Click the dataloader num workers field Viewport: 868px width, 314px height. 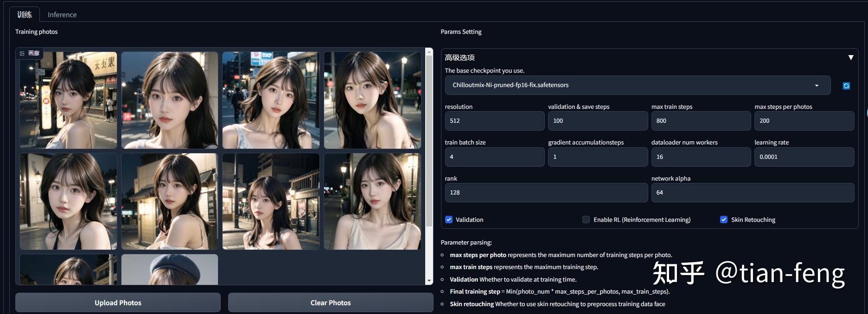(x=701, y=157)
